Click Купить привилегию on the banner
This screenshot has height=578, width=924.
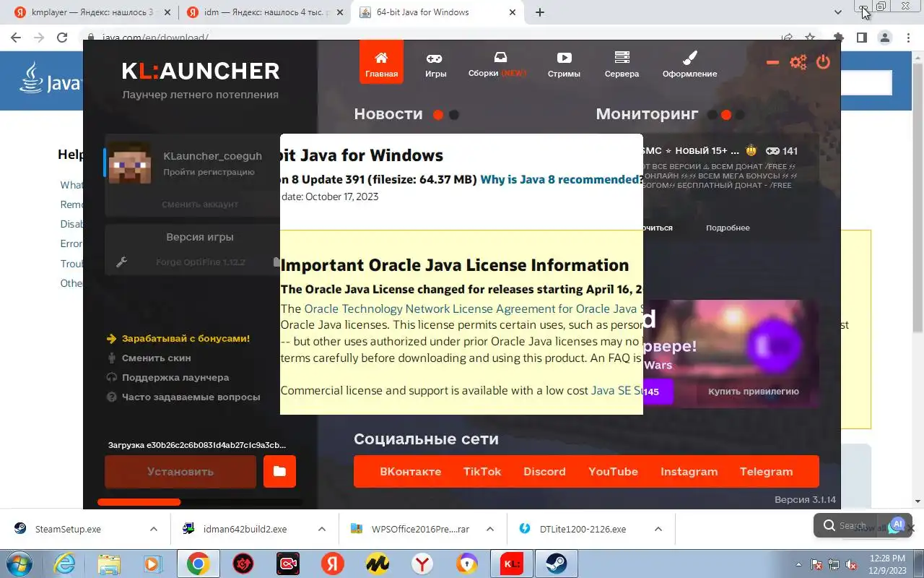[754, 392]
